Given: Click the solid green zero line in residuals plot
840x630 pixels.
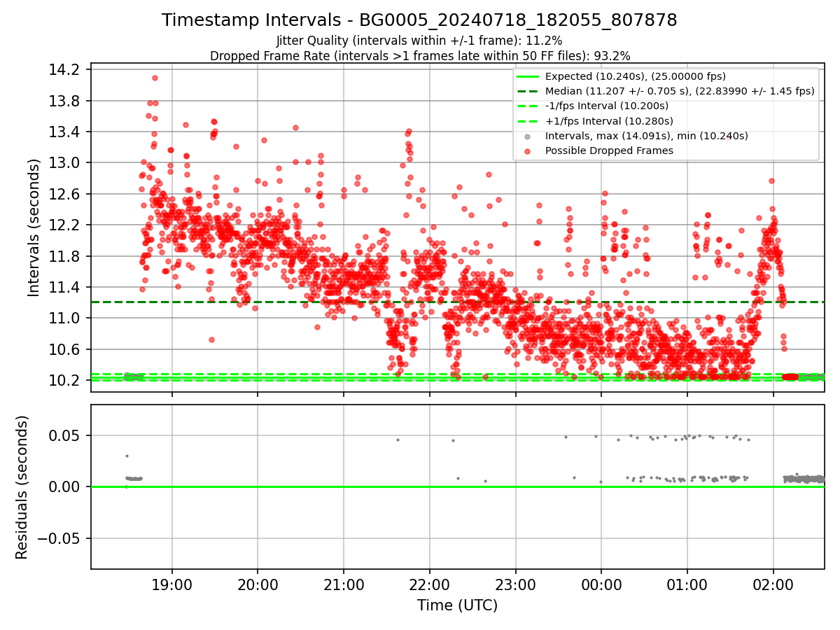Looking at the screenshot, I should 457,486.
